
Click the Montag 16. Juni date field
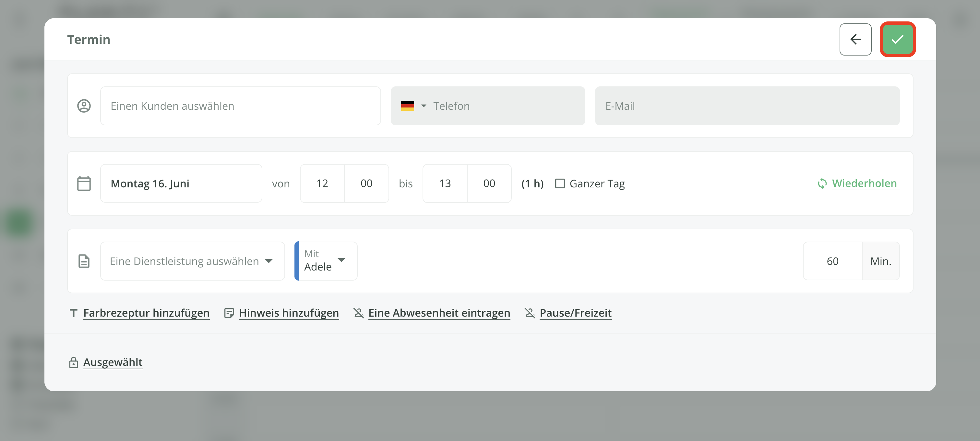(181, 183)
